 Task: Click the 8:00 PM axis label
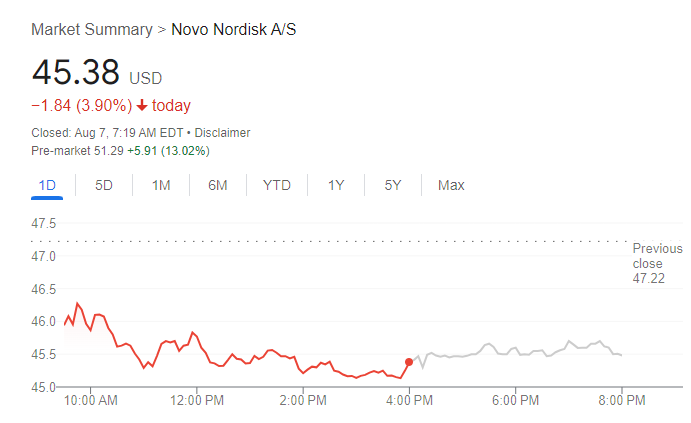[621, 400]
